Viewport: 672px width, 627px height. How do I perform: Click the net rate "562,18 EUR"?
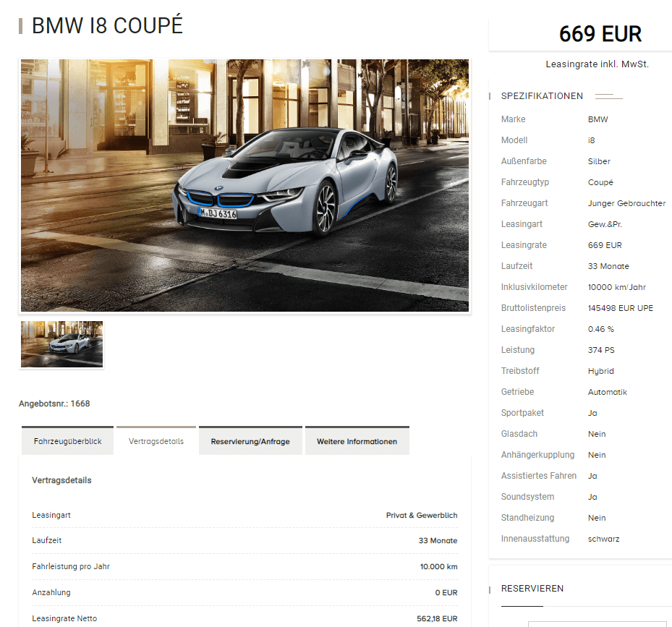437,619
